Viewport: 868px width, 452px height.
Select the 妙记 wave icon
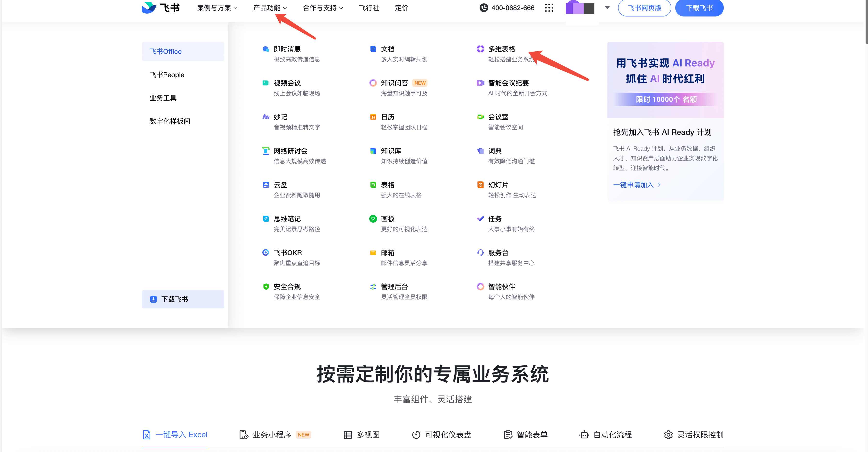coord(266,117)
